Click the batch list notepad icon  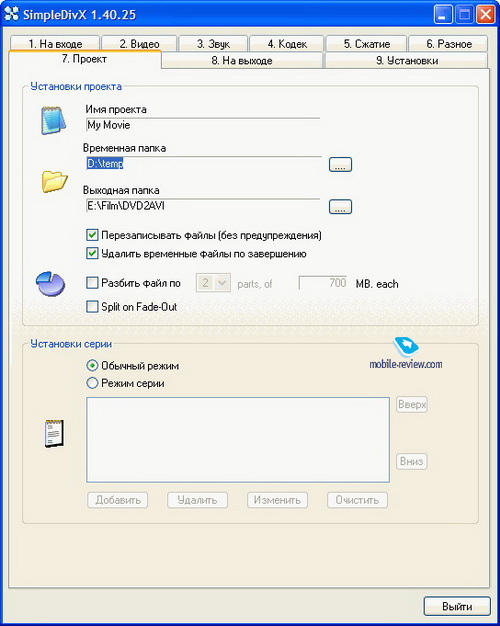(54, 433)
